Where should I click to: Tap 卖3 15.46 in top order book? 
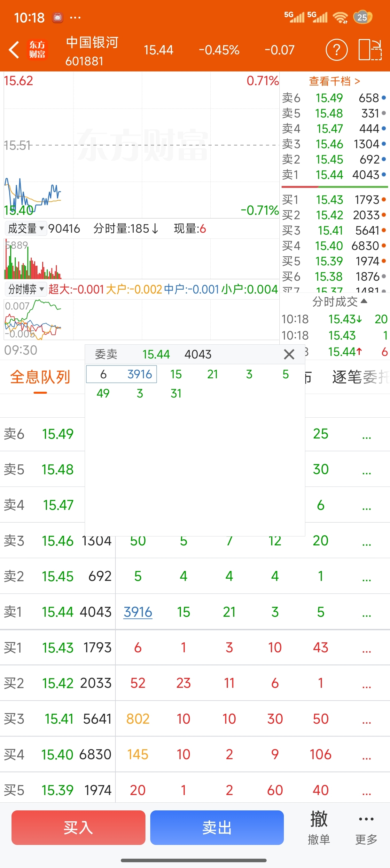click(x=334, y=144)
